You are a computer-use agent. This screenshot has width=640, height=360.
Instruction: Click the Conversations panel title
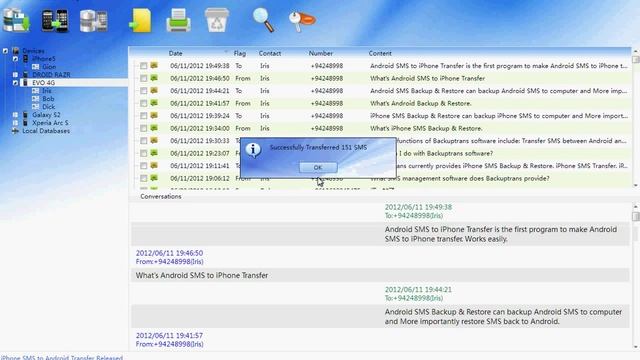click(x=160, y=196)
